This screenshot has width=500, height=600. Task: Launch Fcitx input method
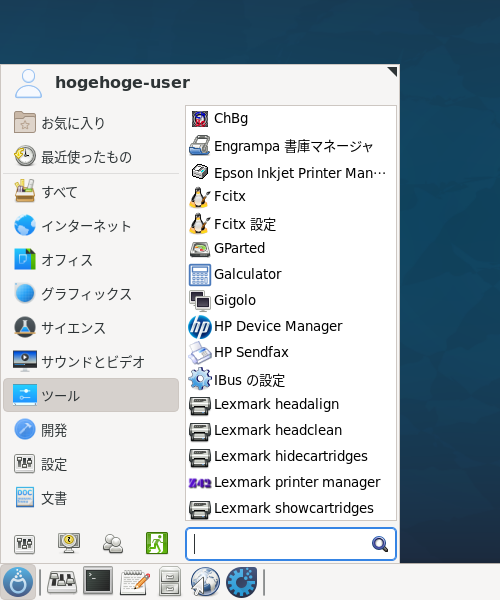(x=291, y=197)
